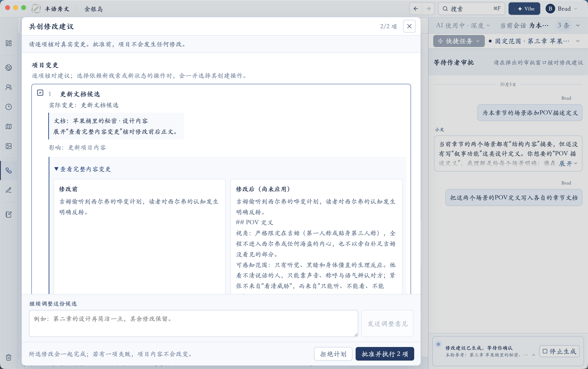
Task: Click the 2/2 项 counter
Action: pyautogui.click(x=389, y=26)
